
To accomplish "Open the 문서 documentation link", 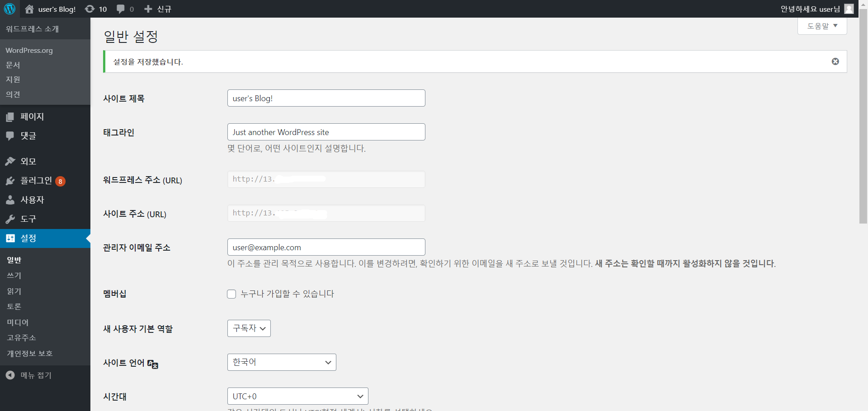I will (13, 65).
